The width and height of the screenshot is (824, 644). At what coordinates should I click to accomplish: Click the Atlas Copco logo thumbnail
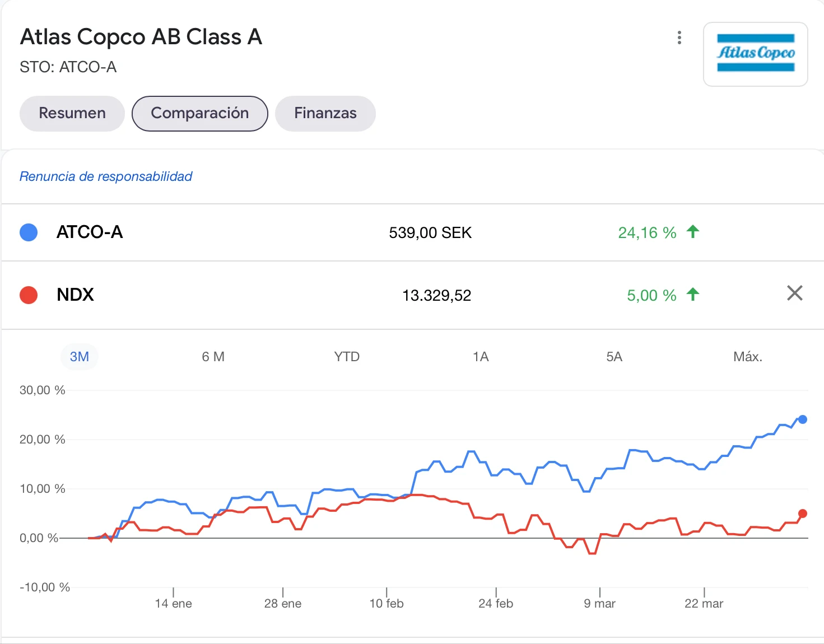click(755, 54)
